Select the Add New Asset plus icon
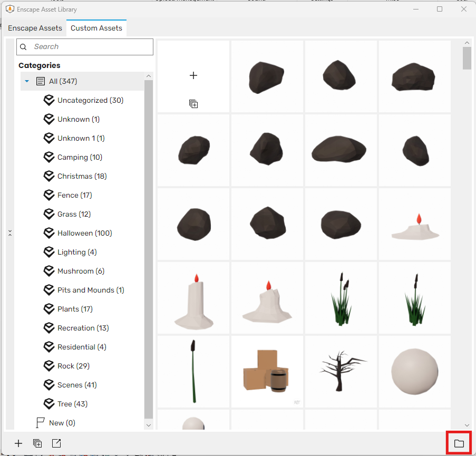Viewport: 476px width, 456px height. 18,443
